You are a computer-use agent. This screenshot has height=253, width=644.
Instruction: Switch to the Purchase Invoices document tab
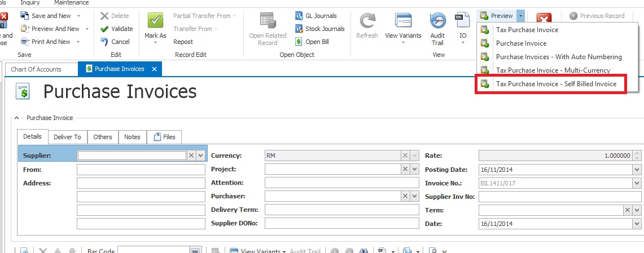(120, 69)
